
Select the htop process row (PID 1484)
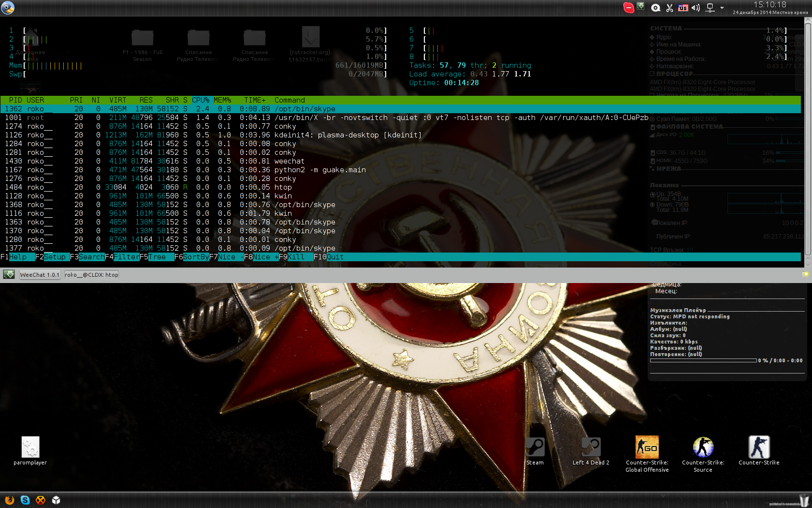[x=401, y=187]
